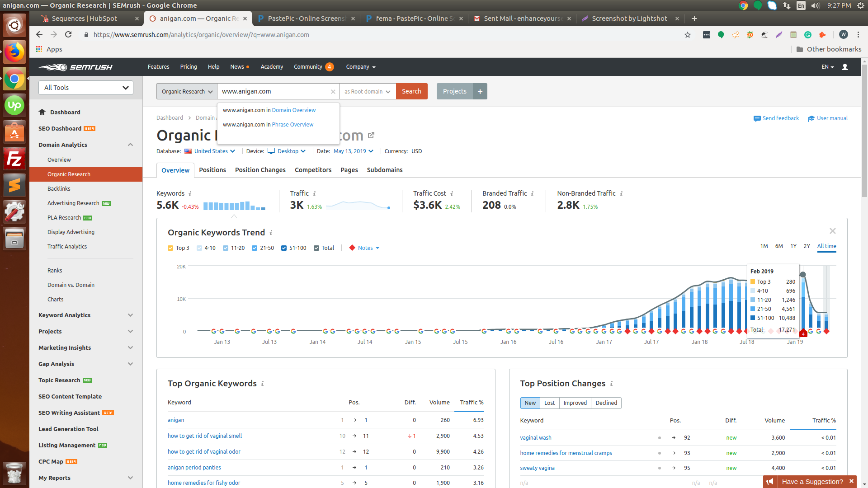The image size is (868, 488).
Task: Expand the Gap Analysis section
Action: (x=130, y=364)
